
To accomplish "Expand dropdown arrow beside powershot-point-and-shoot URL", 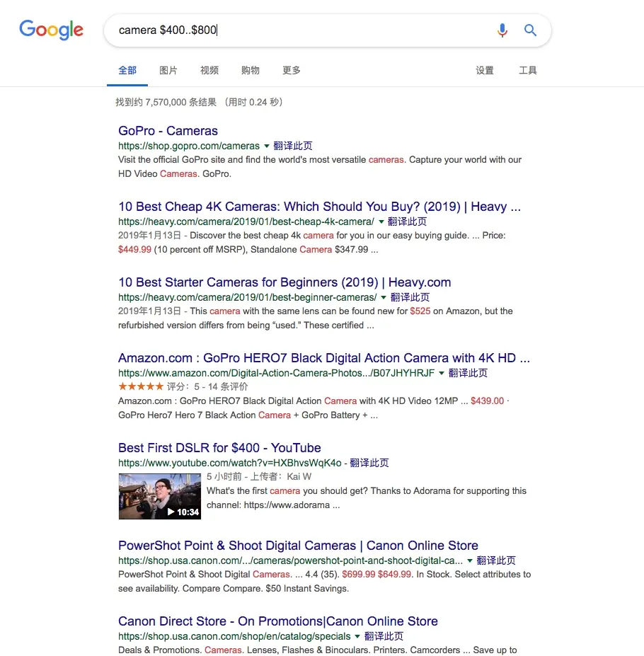I will pos(470,560).
